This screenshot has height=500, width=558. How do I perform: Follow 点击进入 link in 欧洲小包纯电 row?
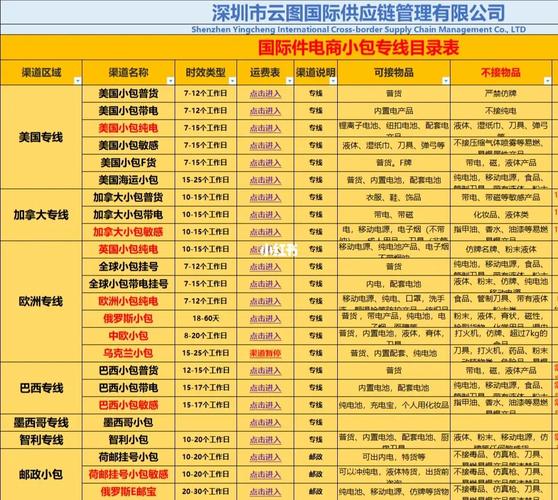point(265,301)
